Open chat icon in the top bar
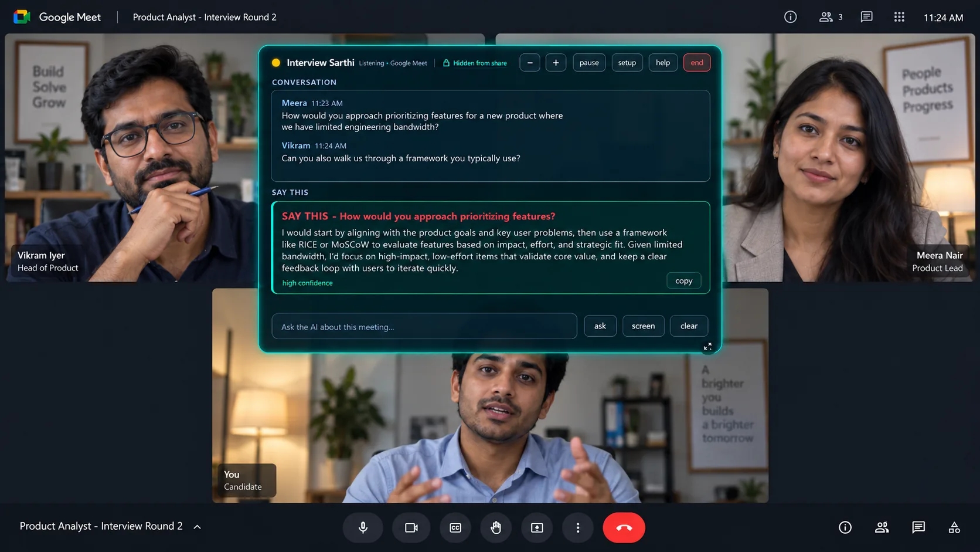Screen dimensions: 980x552 click(x=866, y=17)
